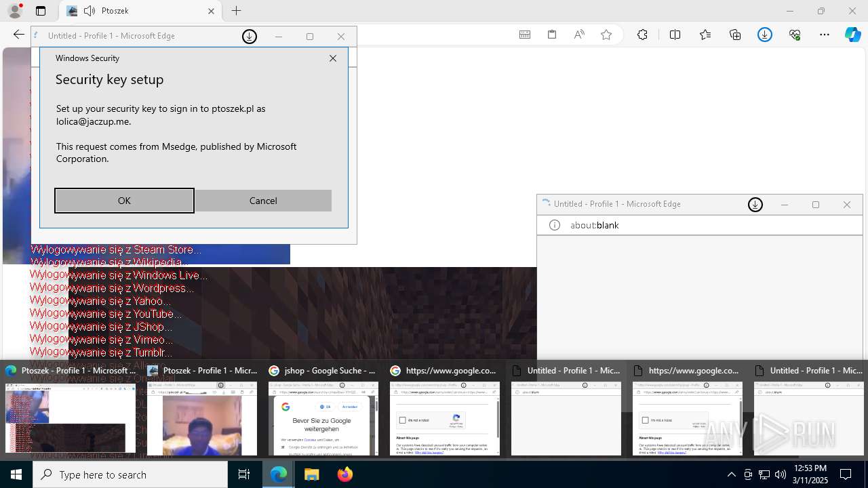Select the first Ptoszek taskbar preview thumbnail
This screenshot has height=488, width=868.
pos(71,410)
